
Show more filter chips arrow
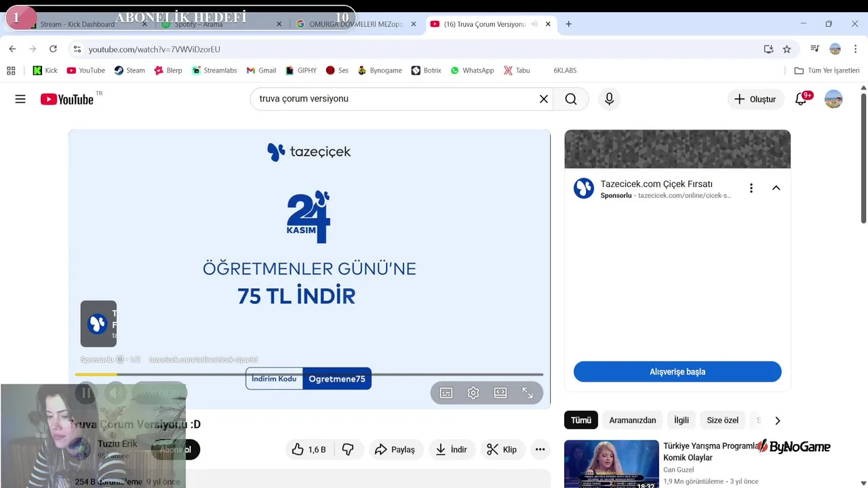click(x=777, y=420)
